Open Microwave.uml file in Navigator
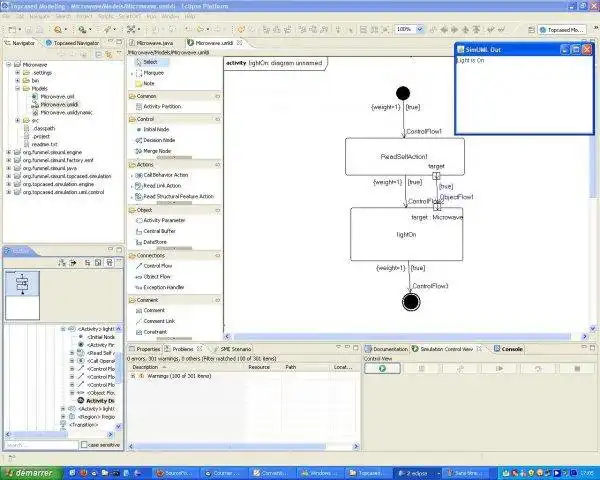600x480 pixels. tap(58, 96)
